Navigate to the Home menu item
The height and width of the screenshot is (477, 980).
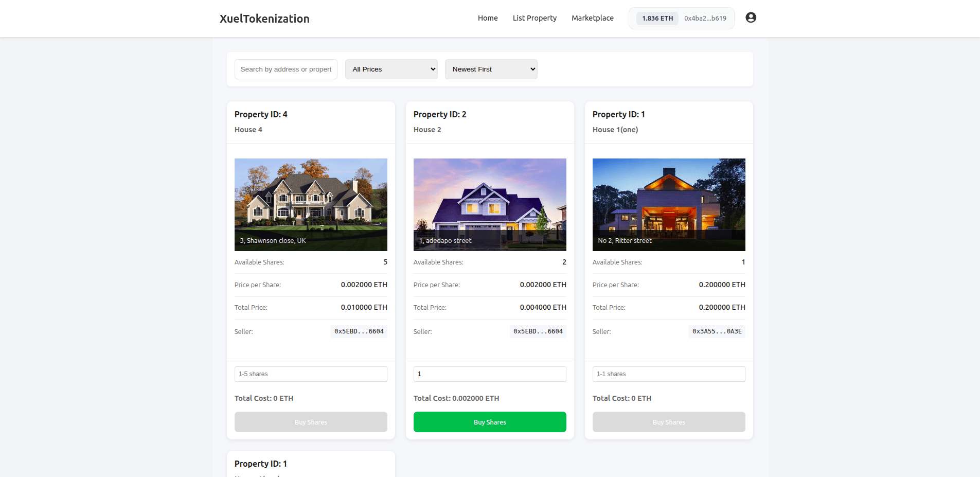[x=487, y=18]
